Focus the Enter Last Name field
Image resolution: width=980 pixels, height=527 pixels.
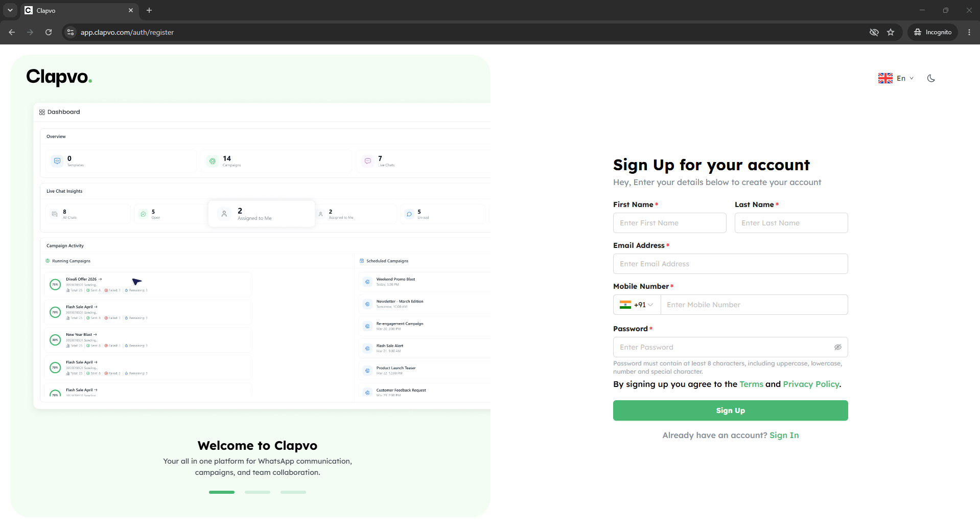point(791,223)
